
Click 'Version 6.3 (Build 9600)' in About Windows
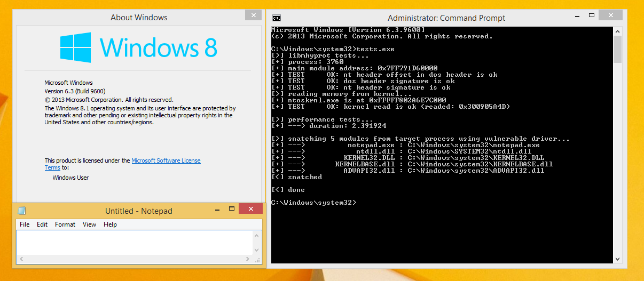click(75, 91)
